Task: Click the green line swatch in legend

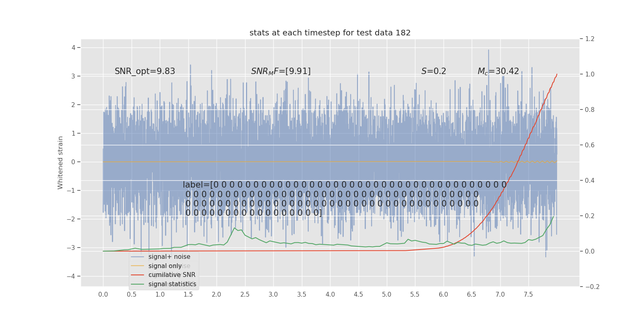Action: (138, 284)
